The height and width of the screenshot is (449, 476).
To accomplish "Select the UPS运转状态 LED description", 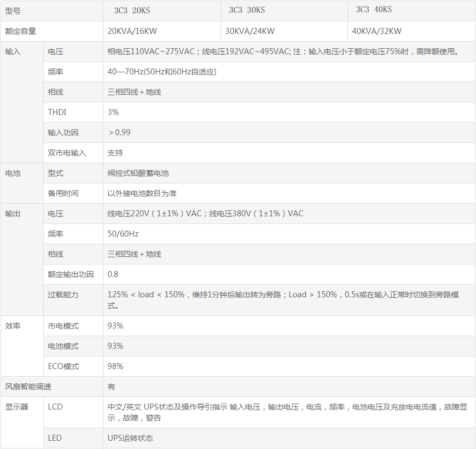I will point(130,438).
